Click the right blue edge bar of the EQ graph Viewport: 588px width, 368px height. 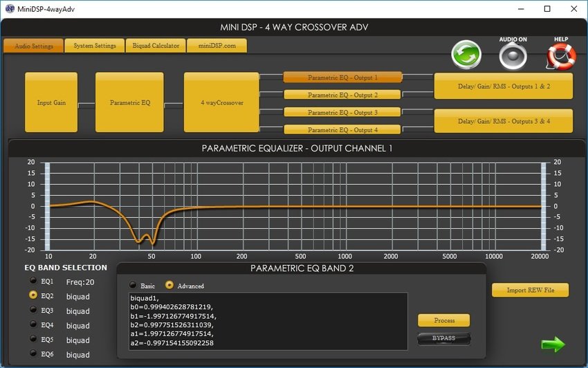click(543, 206)
